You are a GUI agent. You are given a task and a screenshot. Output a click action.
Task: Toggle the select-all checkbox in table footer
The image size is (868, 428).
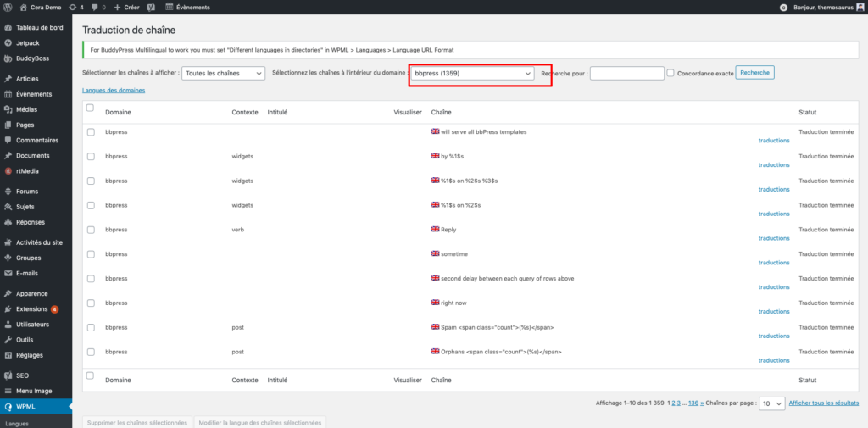point(91,375)
